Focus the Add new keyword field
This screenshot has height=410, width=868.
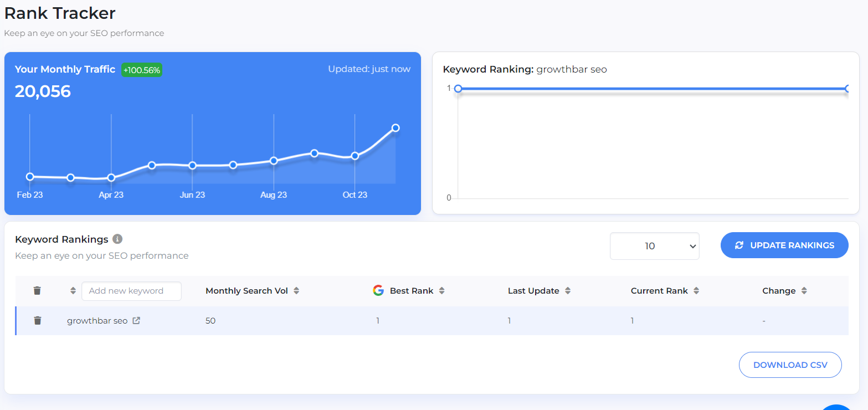[x=131, y=291]
